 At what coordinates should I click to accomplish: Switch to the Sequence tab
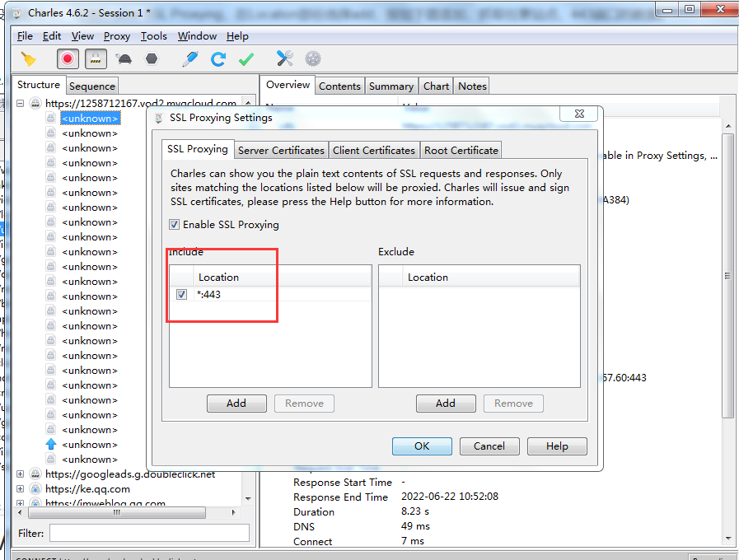(92, 86)
